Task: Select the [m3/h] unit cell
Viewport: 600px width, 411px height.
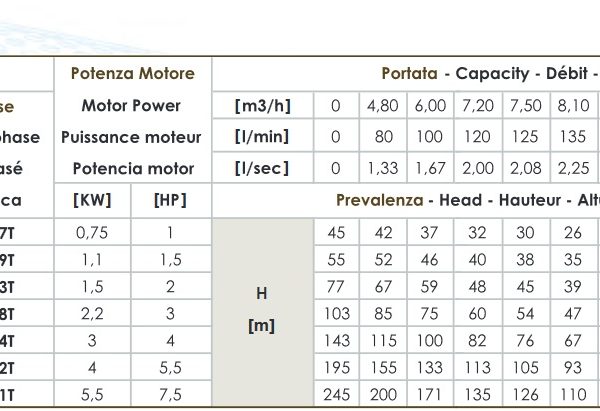Action: tap(263, 105)
